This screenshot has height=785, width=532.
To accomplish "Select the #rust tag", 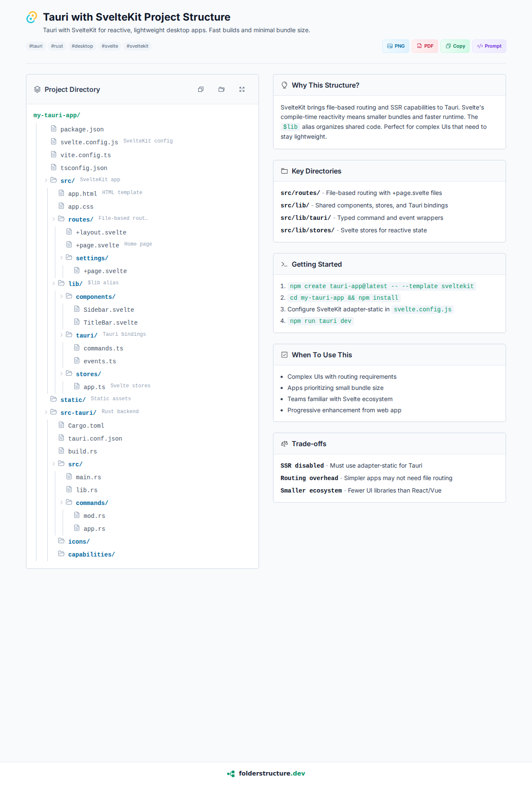I will [x=57, y=46].
